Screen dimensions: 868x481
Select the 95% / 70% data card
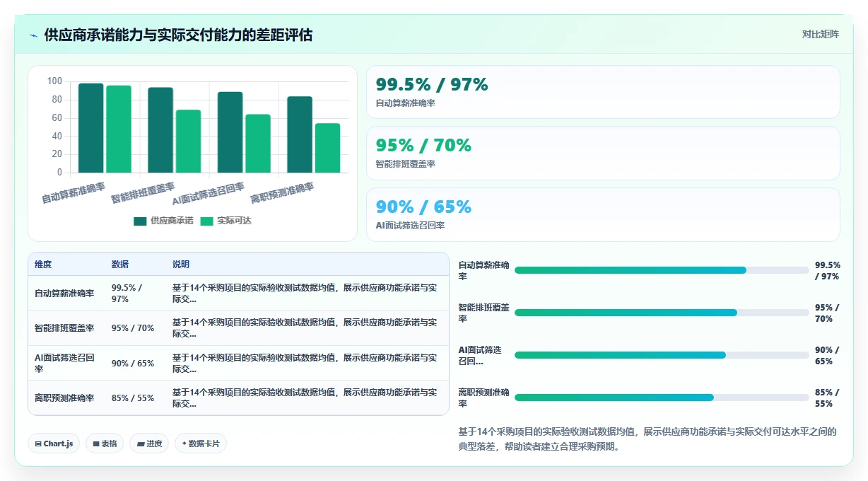[x=603, y=153]
